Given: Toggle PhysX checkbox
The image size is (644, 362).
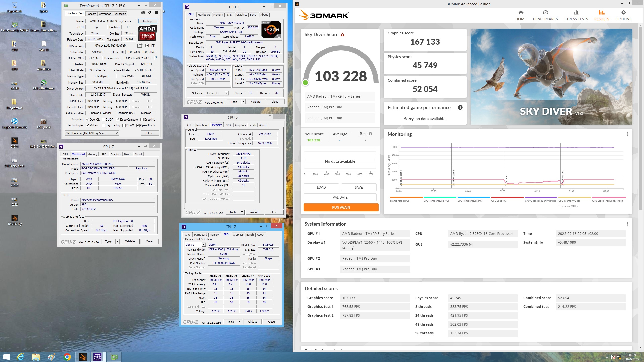Looking at the screenshot, I should (x=124, y=125).
